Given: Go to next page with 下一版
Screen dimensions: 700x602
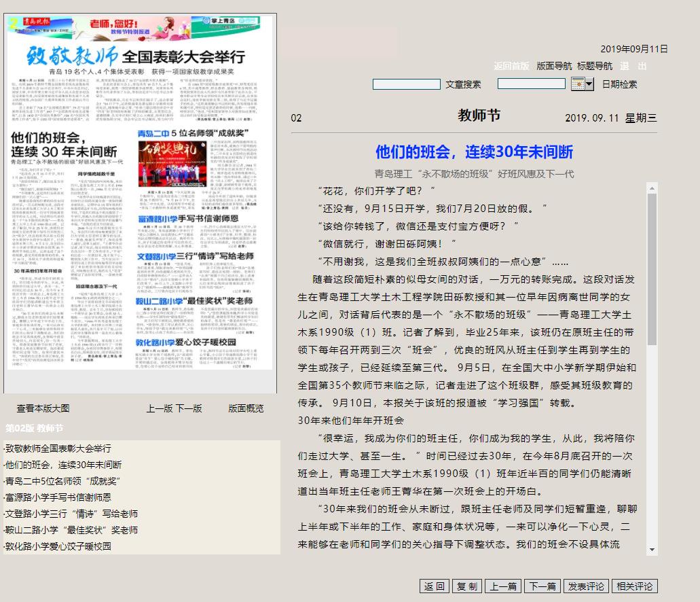Looking at the screenshot, I should click(x=189, y=408).
